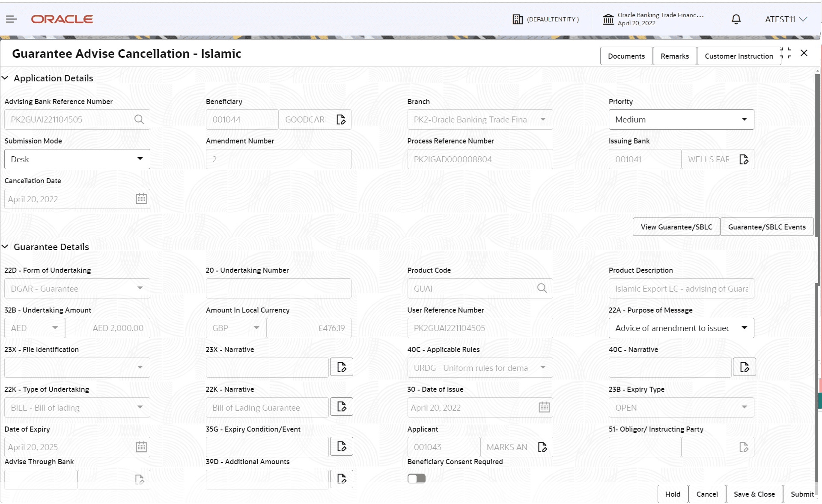Click the View Guarantee/SBLC button
Screen dimensions: 822x504
(x=676, y=227)
